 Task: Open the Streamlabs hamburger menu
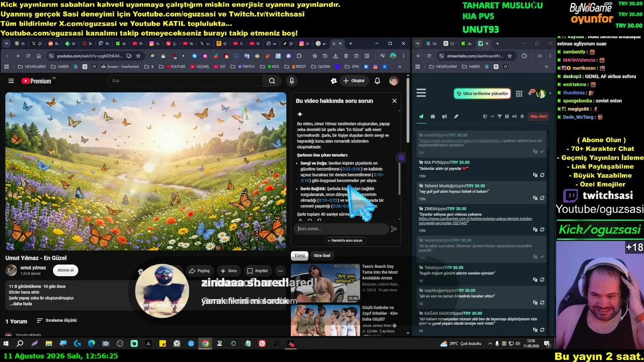(421, 93)
